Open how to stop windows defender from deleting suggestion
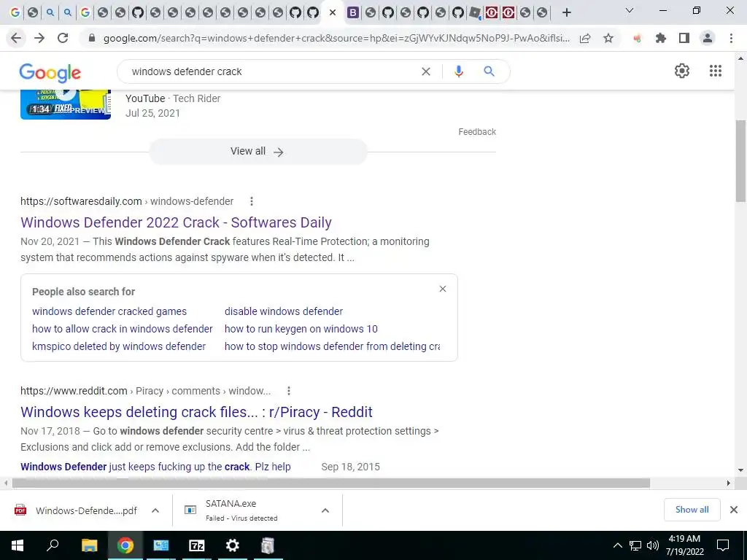Image resolution: width=747 pixels, height=560 pixels. [332, 346]
